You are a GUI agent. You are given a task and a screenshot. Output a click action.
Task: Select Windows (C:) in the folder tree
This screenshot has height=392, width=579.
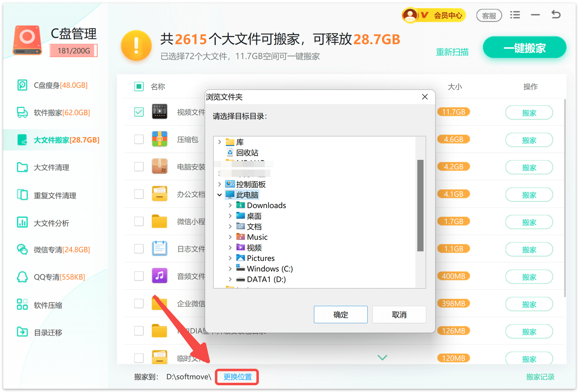pos(270,269)
